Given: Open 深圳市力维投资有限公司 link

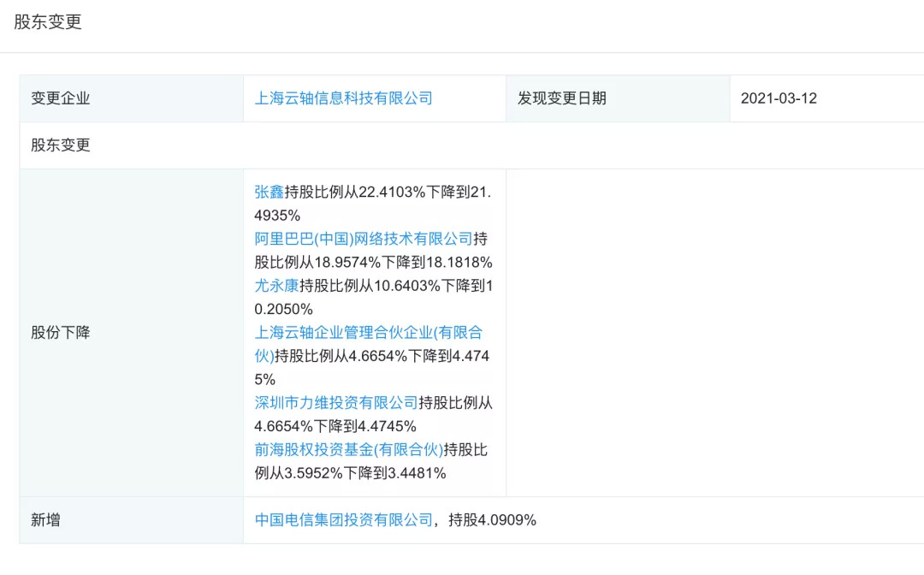Looking at the screenshot, I should click(336, 403).
